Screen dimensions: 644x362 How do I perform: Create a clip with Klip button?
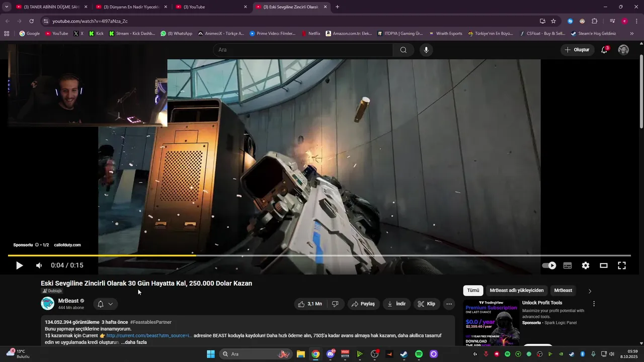point(427,304)
